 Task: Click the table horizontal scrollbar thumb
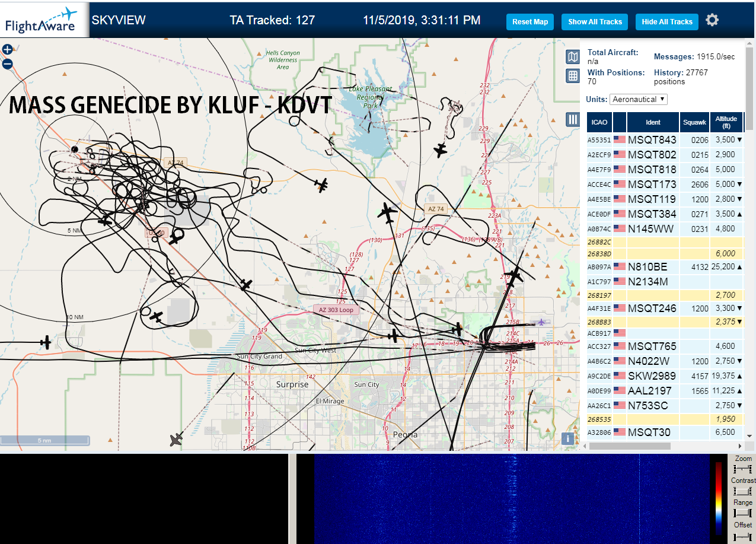pos(631,446)
